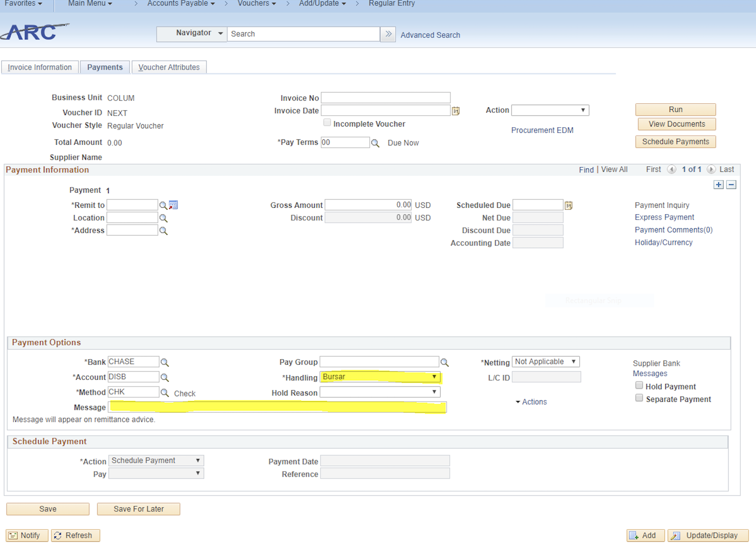
Task: Check the Incomplete Voucher box
Action: click(x=327, y=123)
